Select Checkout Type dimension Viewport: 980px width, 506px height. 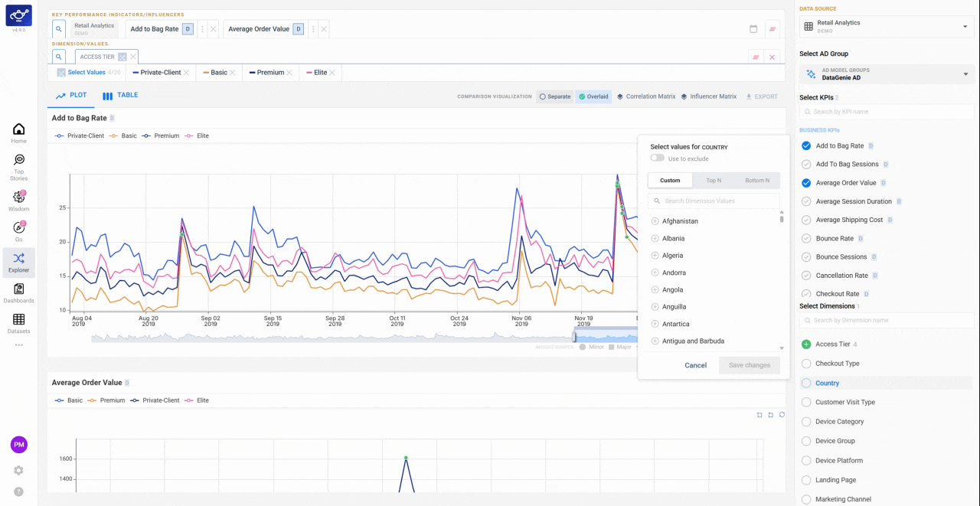806,364
